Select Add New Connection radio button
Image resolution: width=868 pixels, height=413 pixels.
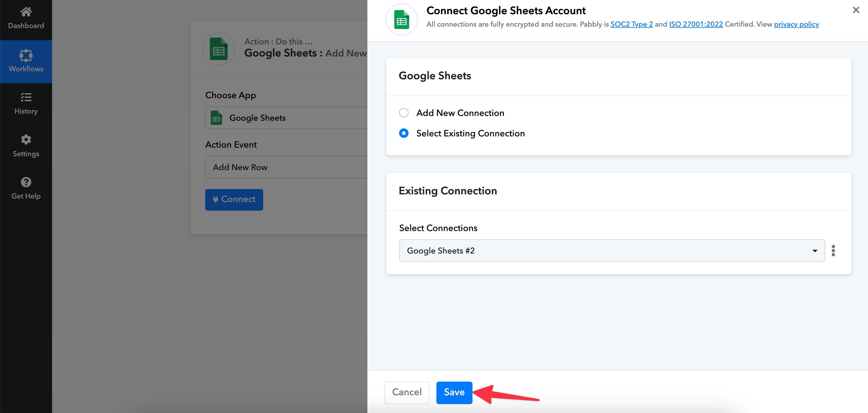coord(404,113)
